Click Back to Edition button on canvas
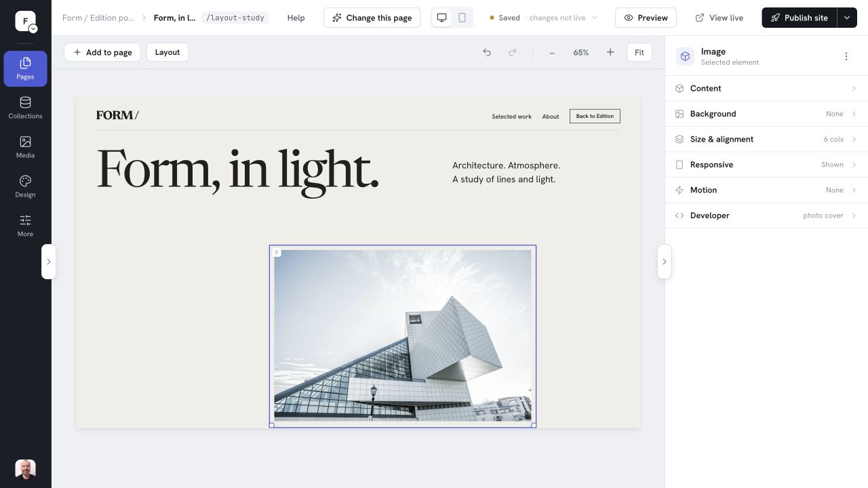This screenshot has height=488, width=868. (x=595, y=117)
